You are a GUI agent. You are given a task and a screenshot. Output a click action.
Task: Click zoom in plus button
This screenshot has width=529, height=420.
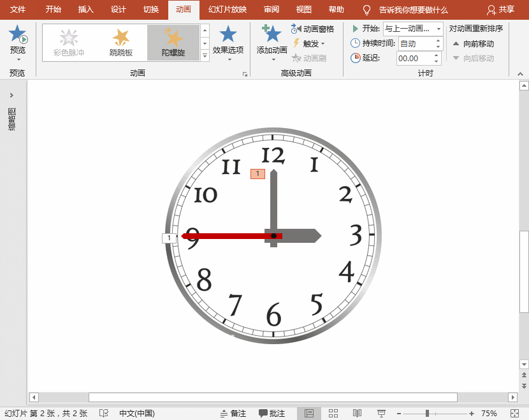471,413
